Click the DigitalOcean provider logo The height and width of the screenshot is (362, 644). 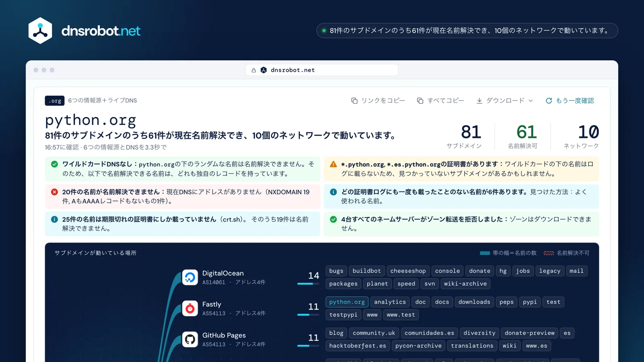tap(190, 277)
